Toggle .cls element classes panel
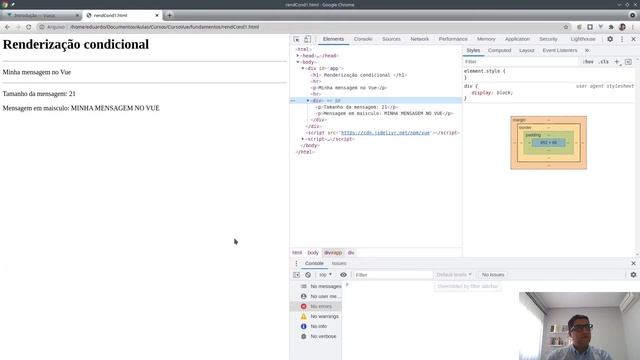The image size is (640, 360). click(604, 62)
